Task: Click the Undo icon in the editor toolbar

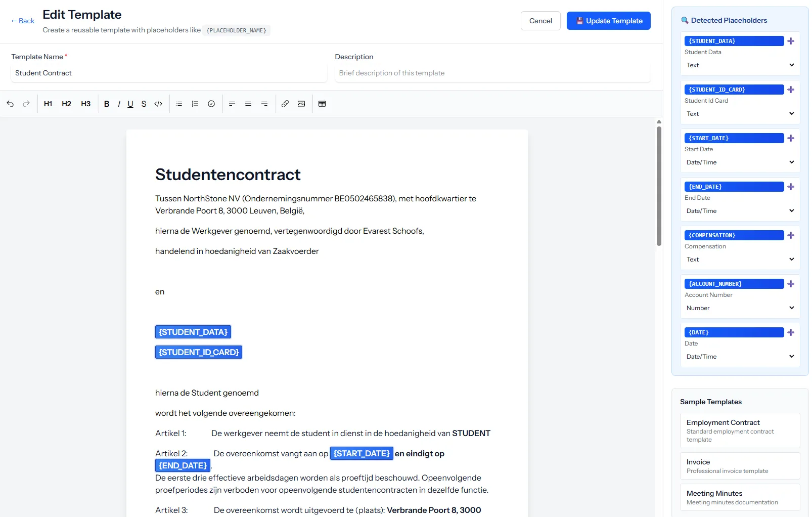Action: coord(10,104)
